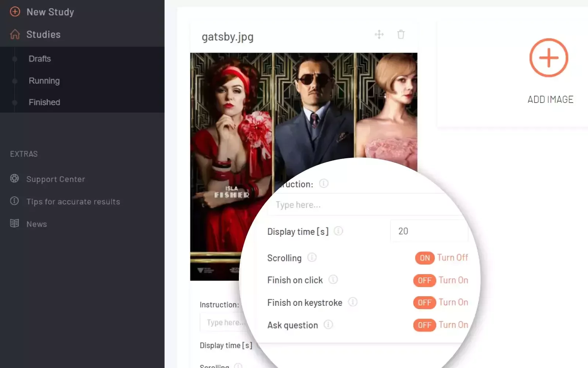The width and height of the screenshot is (588, 368).
Task: Enable the Finish on click toggle
Action: tap(424, 280)
